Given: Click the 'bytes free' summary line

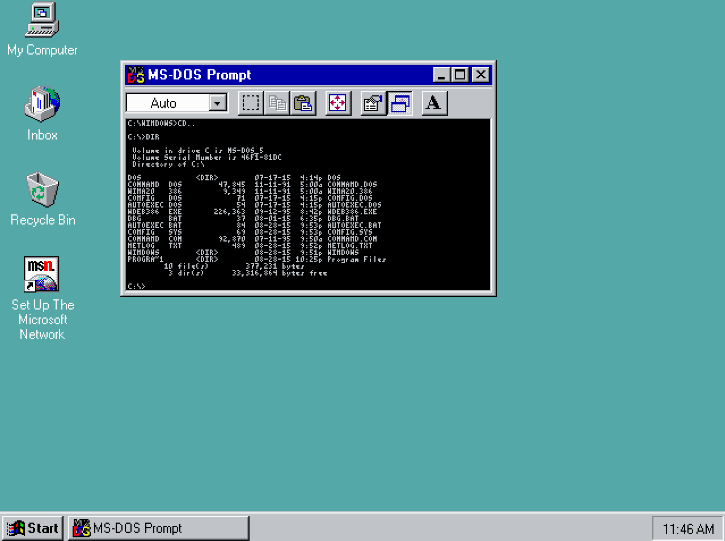Looking at the screenshot, I should click(247, 273).
